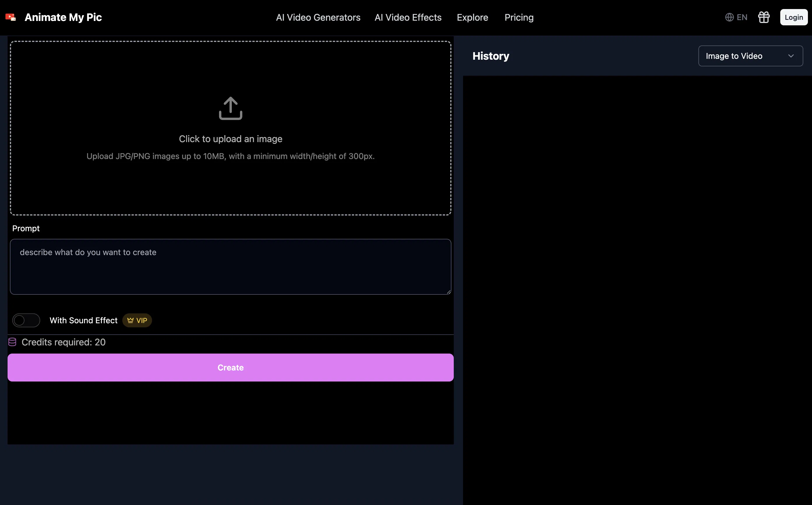The height and width of the screenshot is (505, 812).
Task: Open the EN language selector
Action: (736, 17)
